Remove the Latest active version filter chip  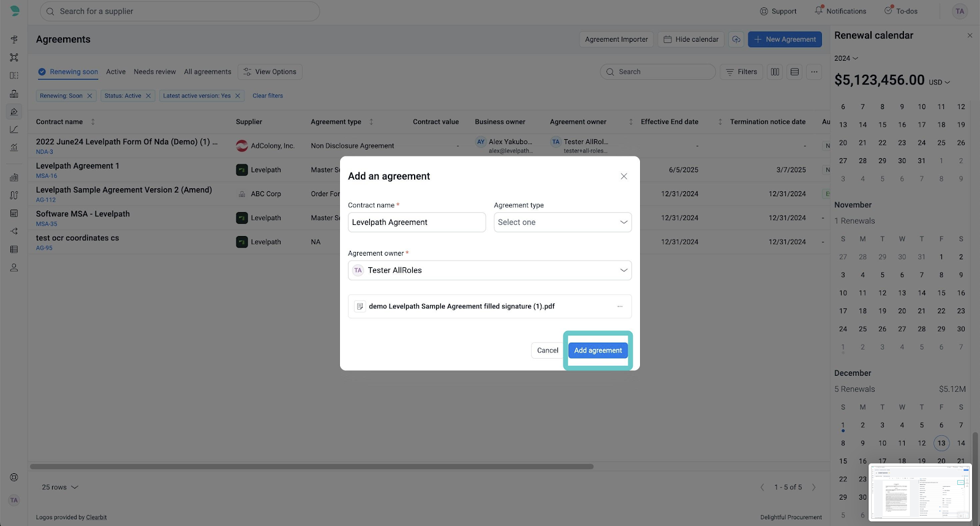pyautogui.click(x=238, y=96)
